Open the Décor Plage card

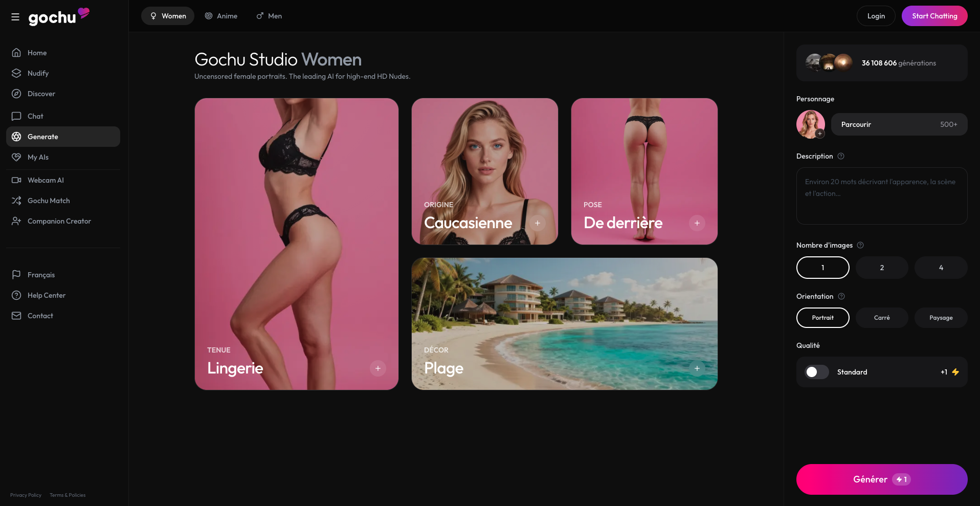[x=565, y=324]
